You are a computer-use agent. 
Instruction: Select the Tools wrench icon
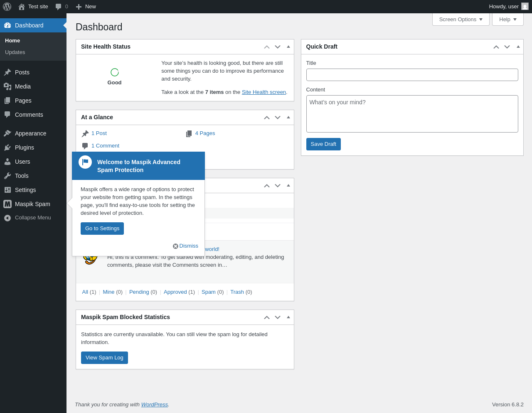(x=7, y=176)
